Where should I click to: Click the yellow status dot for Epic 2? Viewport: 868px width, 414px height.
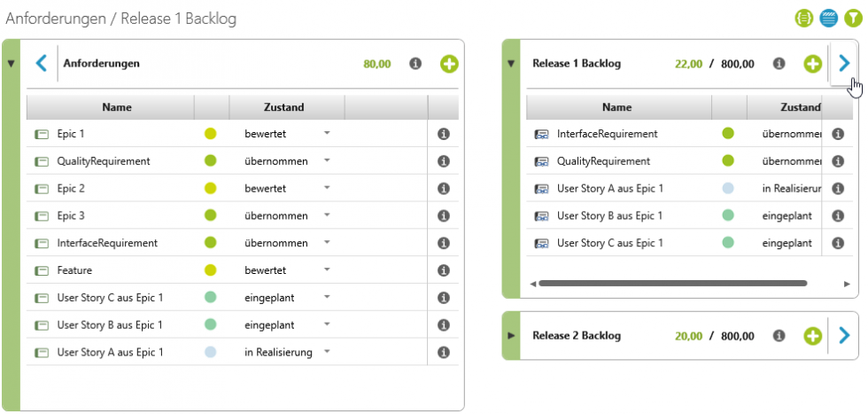(x=210, y=189)
